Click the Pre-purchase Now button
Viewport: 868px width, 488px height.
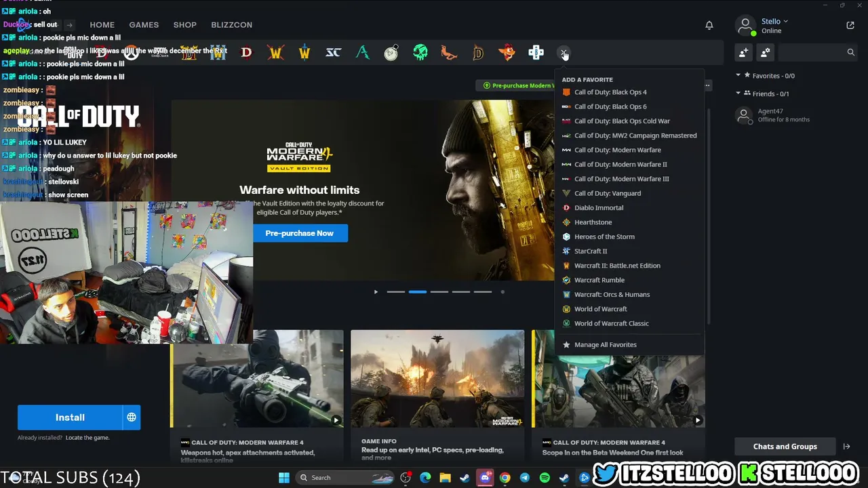(300, 233)
